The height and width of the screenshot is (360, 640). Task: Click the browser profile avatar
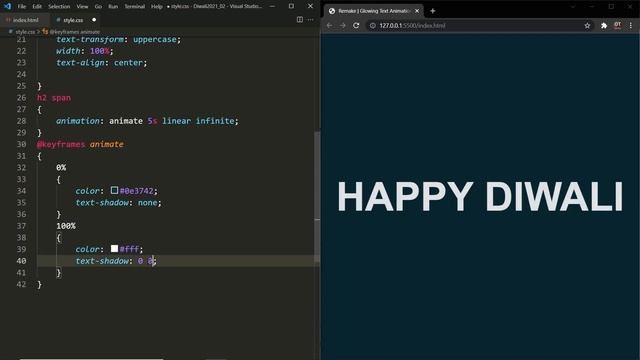(618, 25)
